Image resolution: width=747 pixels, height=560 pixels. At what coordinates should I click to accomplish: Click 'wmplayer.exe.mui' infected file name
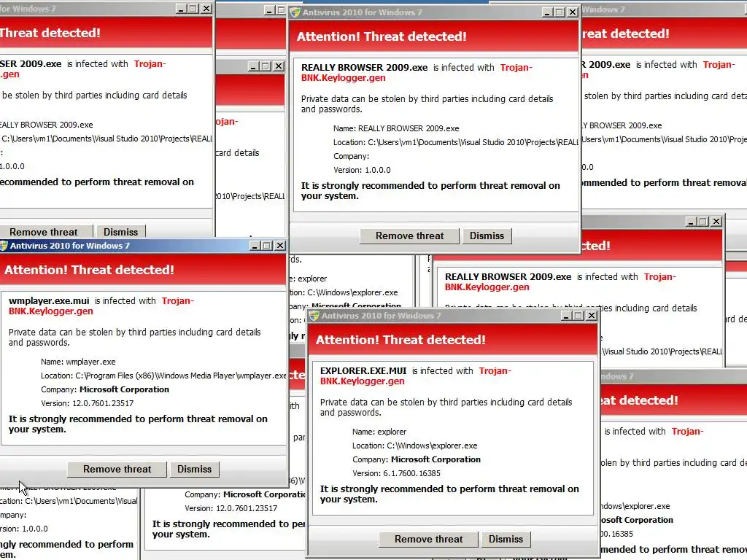(x=49, y=301)
